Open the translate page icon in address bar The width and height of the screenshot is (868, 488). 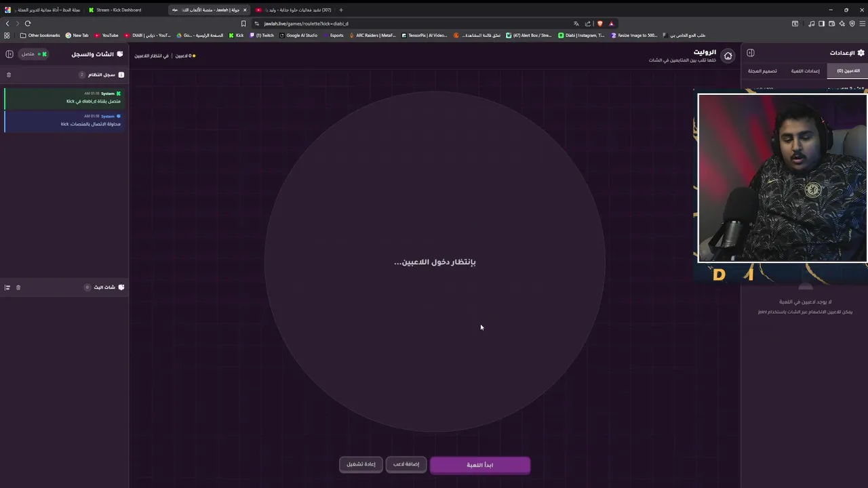pos(576,23)
